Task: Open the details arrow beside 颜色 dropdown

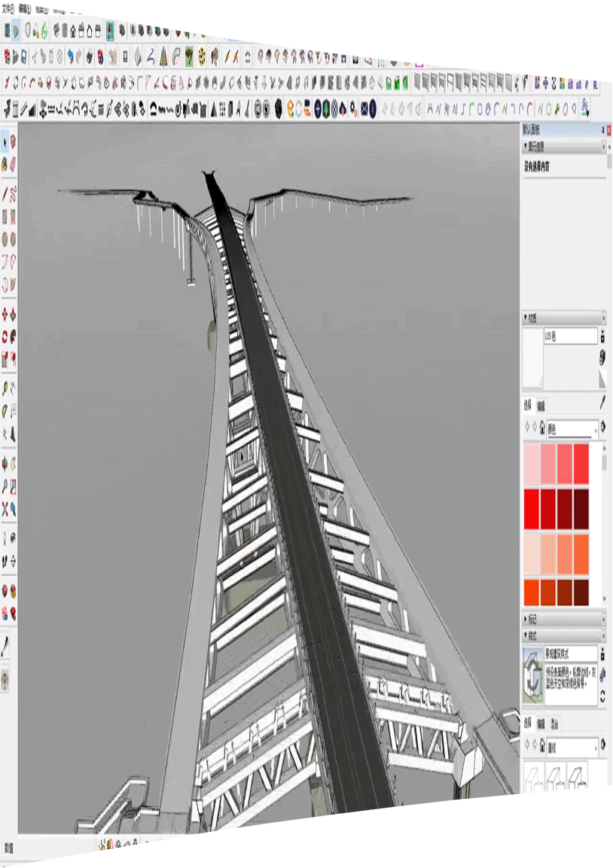Action: 602,427
